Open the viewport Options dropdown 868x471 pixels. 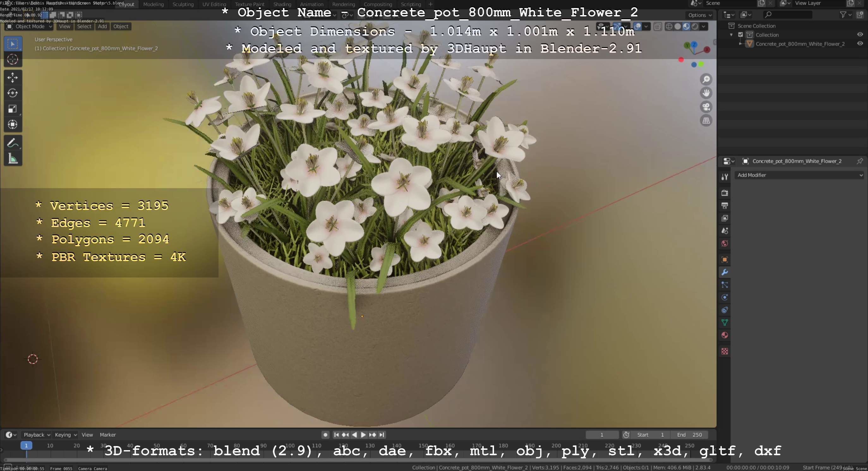coord(700,15)
